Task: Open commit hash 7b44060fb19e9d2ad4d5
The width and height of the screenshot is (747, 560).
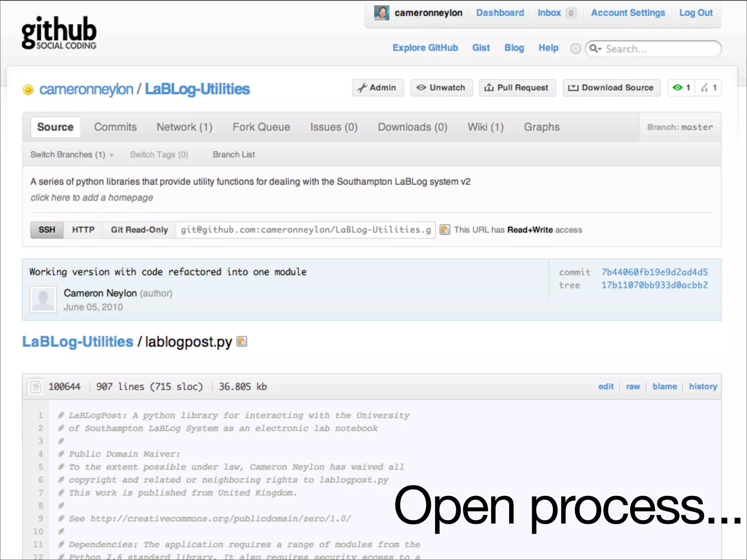Action: pos(655,272)
